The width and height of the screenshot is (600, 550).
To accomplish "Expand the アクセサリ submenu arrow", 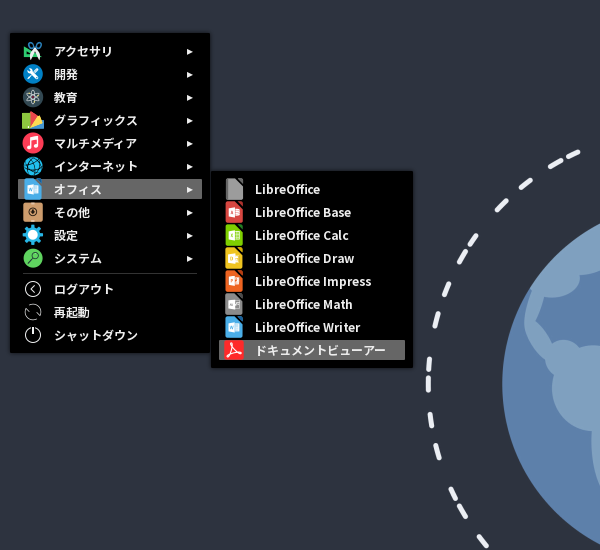I will pos(189,52).
